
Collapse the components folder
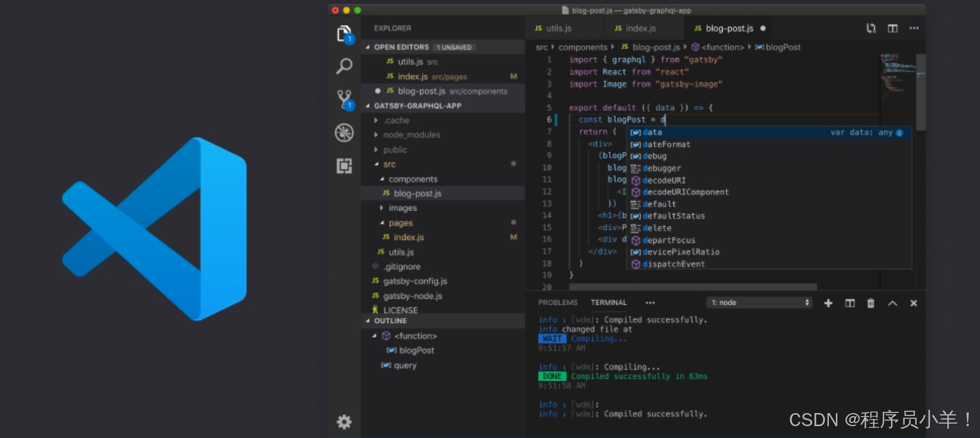[382, 179]
